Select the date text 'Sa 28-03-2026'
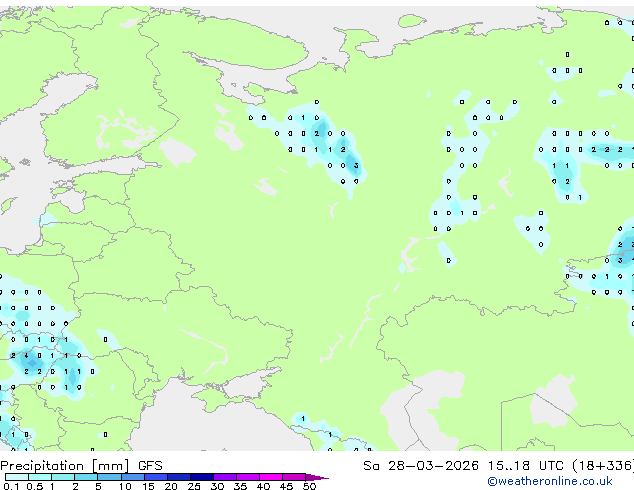 pyautogui.click(x=421, y=466)
